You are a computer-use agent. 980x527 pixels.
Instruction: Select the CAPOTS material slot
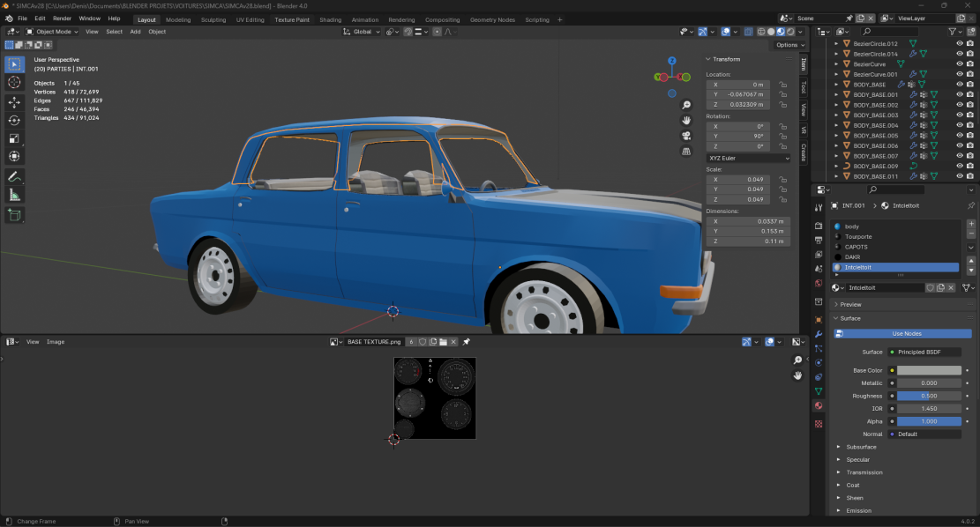pyautogui.click(x=857, y=247)
